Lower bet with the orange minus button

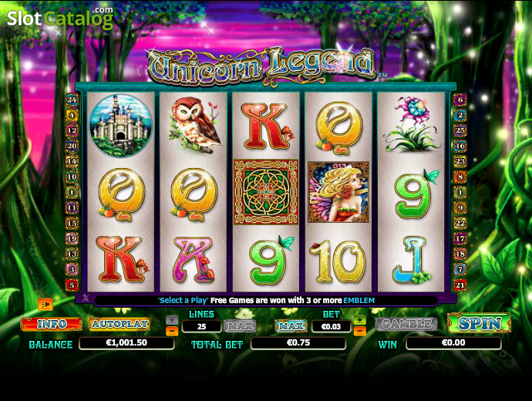(359, 331)
